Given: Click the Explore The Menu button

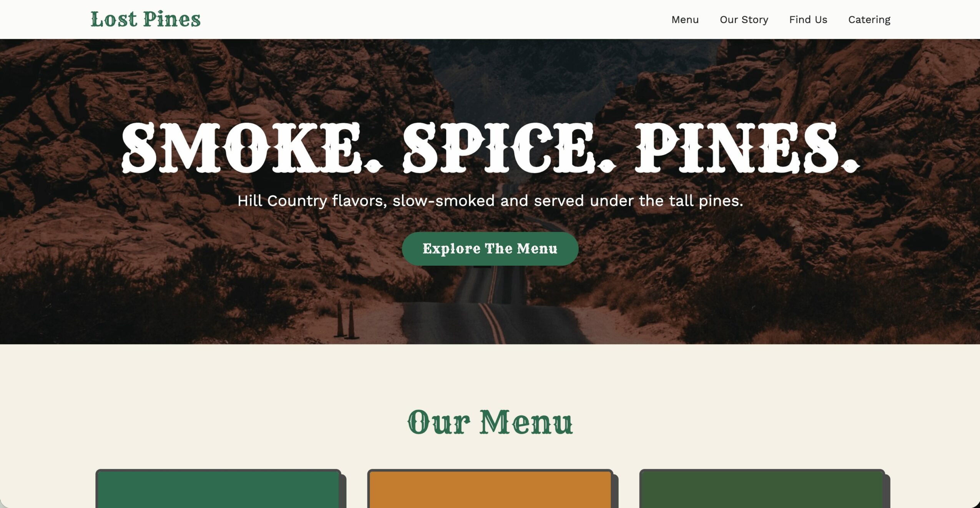Looking at the screenshot, I should point(490,248).
